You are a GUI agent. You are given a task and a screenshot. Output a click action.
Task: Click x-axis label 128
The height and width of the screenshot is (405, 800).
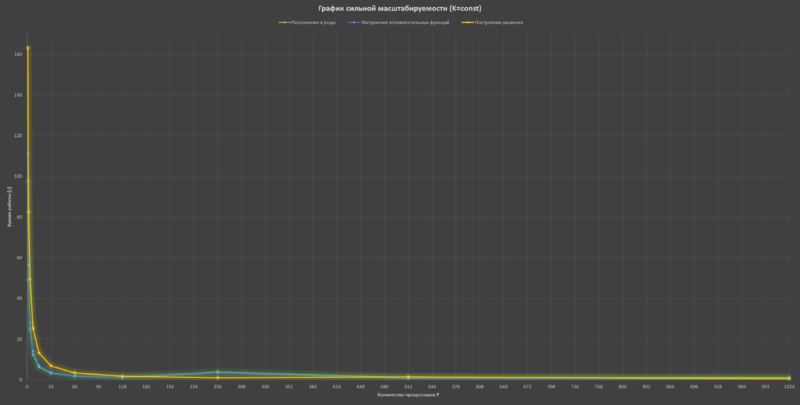[x=122, y=387]
